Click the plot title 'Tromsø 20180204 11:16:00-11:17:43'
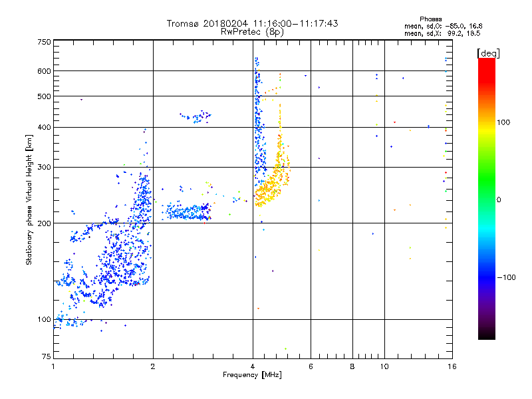This screenshot has width=532, height=399. (252, 23)
